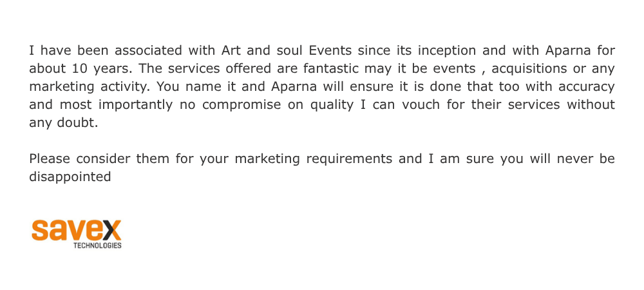The image size is (644, 290).
Task: Click the orange Savex logo
Action: click(x=77, y=234)
